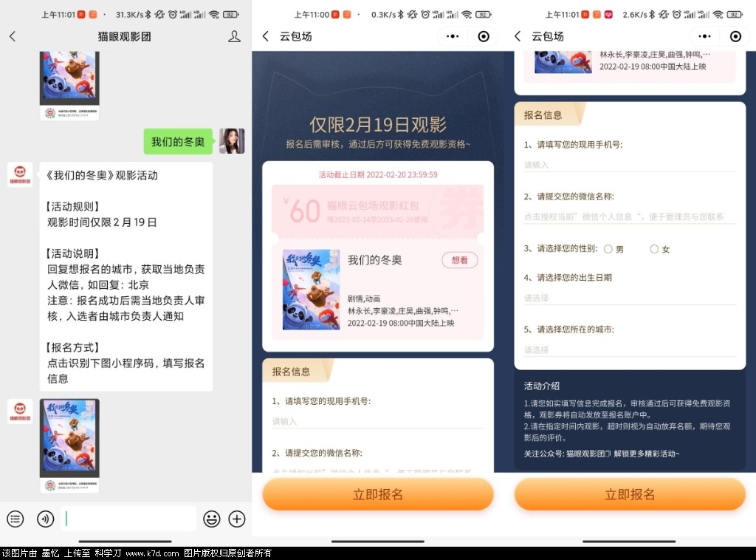
Task: Click the chat message input field
Action: pyautogui.click(x=128, y=519)
